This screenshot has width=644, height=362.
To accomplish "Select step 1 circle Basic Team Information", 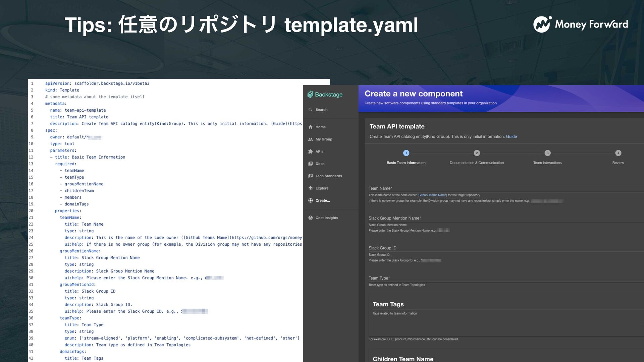I will point(406,153).
